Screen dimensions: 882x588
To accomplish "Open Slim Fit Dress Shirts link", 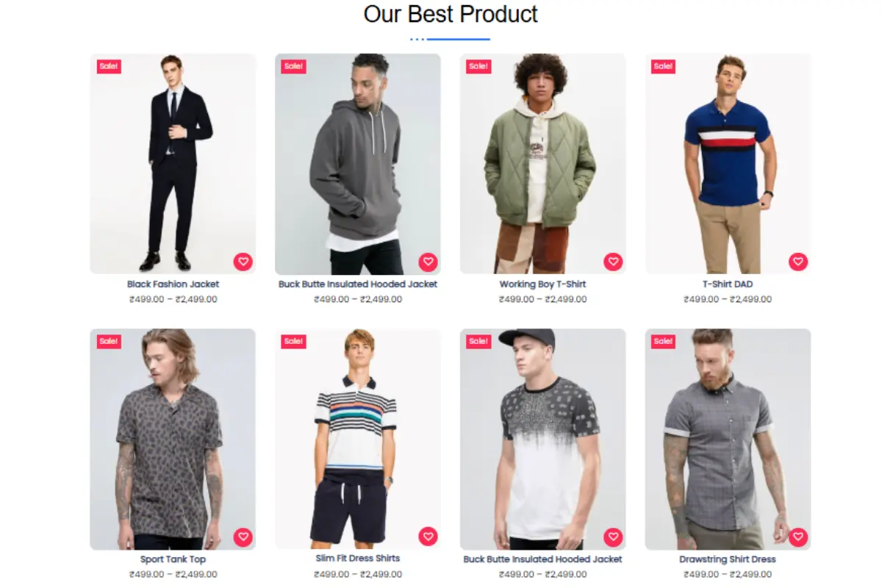I will (x=358, y=559).
